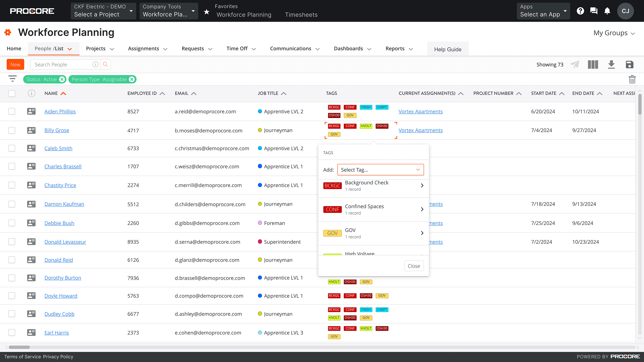Open the column settings icon
Image resolution: width=644 pixels, height=362 pixels.
[593, 64]
